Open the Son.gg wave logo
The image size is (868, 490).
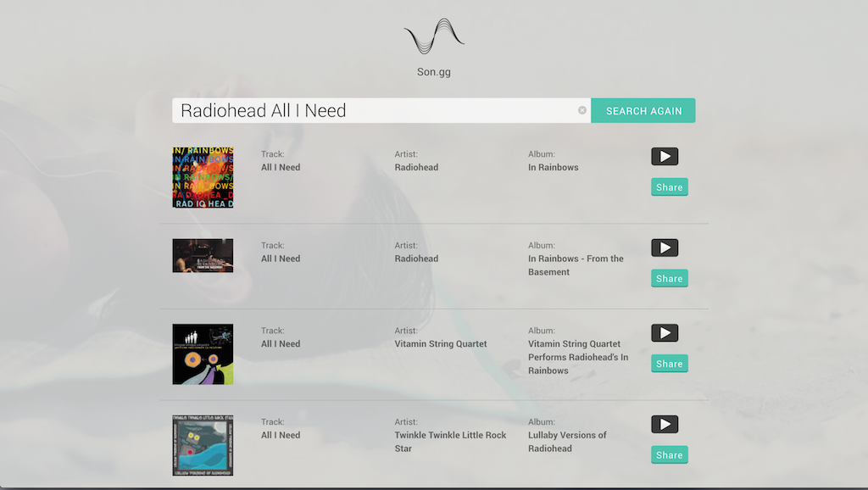[434, 36]
